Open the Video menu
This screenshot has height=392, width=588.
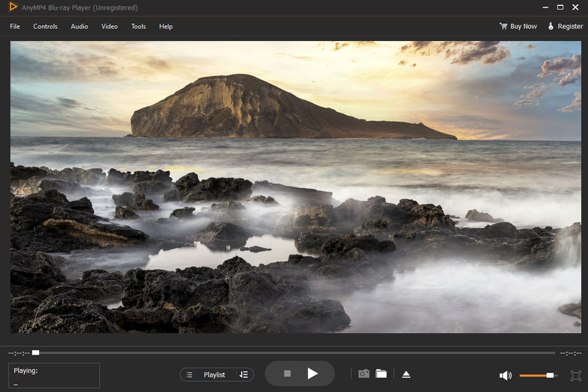pyautogui.click(x=109, y=26)
